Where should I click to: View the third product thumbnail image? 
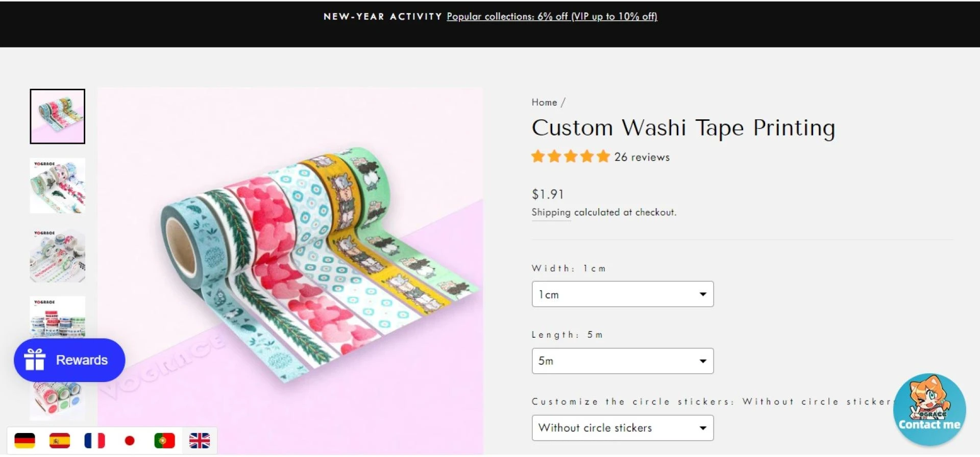point(58,255)
